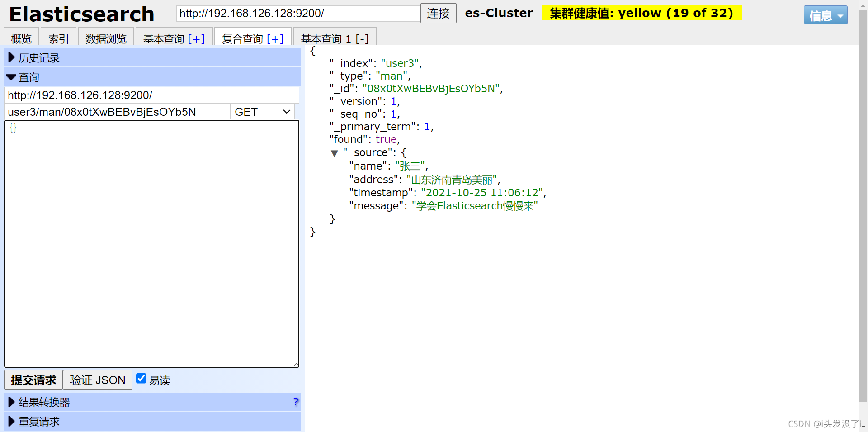868x432 pixels.
Task: Expand the 结果转换器 section
Action: (x=152, y=402)
